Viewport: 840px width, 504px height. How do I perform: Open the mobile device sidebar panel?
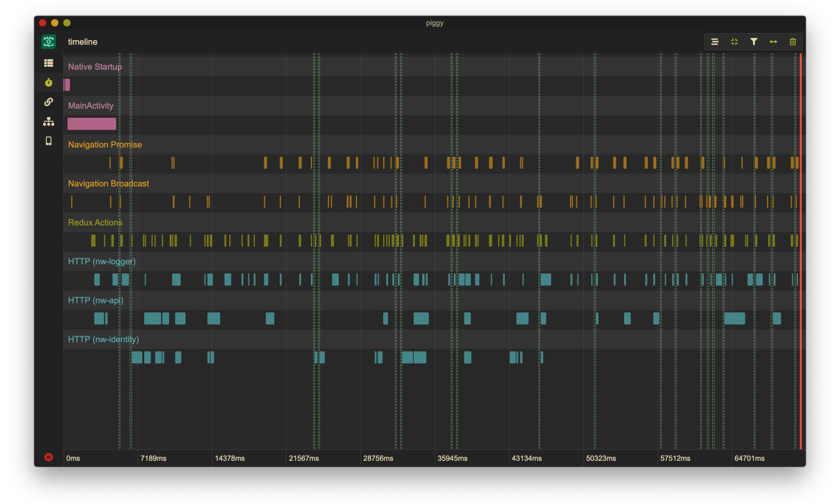(x=48, y=141)
